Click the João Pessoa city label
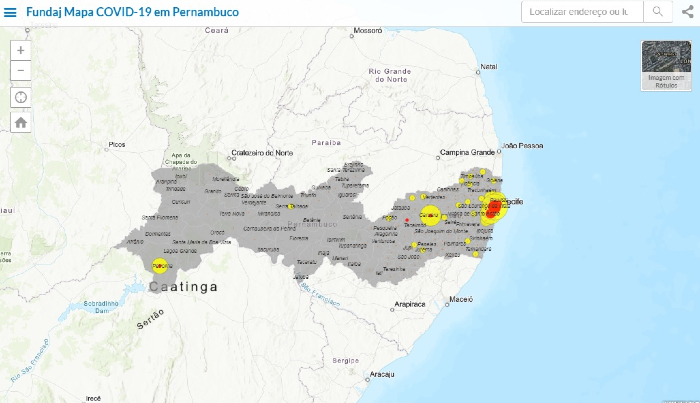This screenshot has width=700, height=403. pos(522,146)
